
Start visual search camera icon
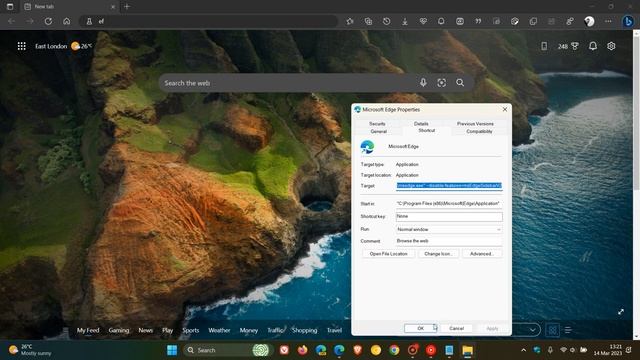click(442, 83)
